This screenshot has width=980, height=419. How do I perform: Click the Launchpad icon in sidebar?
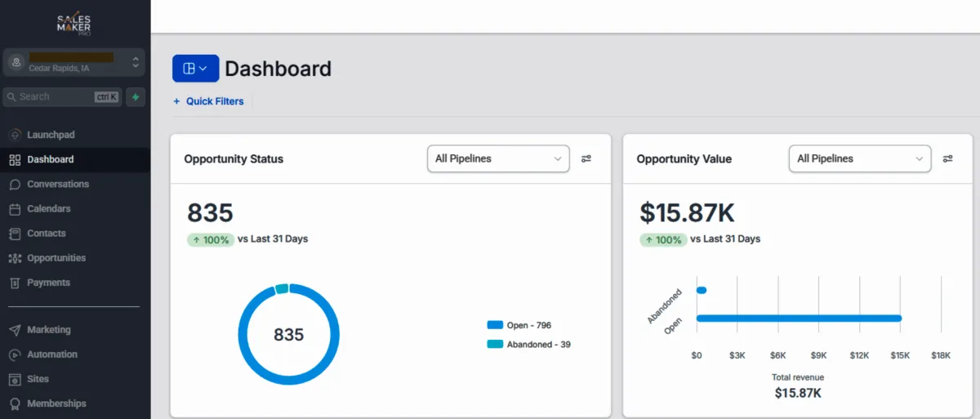[15, 135]
